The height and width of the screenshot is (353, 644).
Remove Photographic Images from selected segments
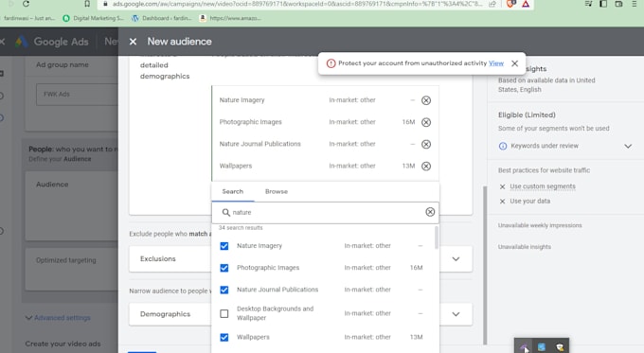coord(426,122)
